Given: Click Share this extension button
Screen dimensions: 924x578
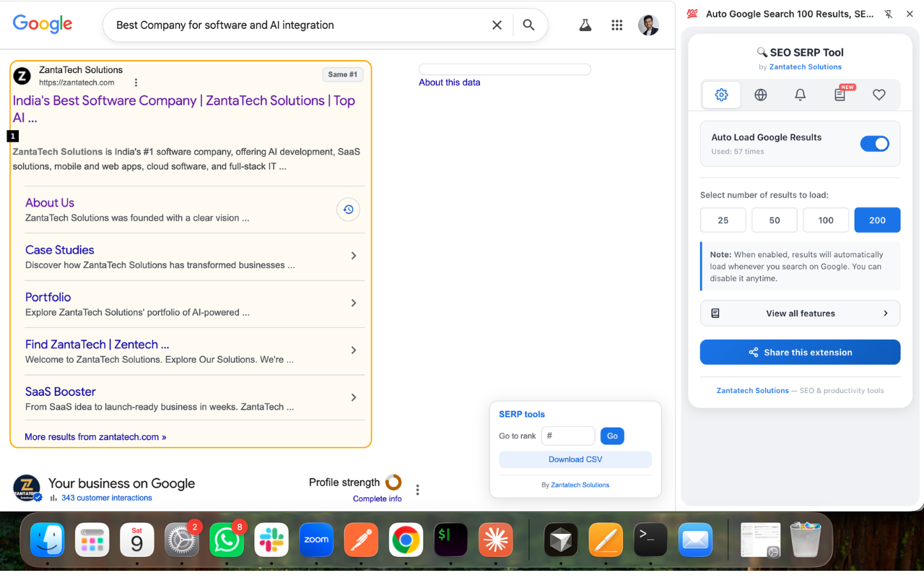Looking at the screenshot, I should pos(800,353).
